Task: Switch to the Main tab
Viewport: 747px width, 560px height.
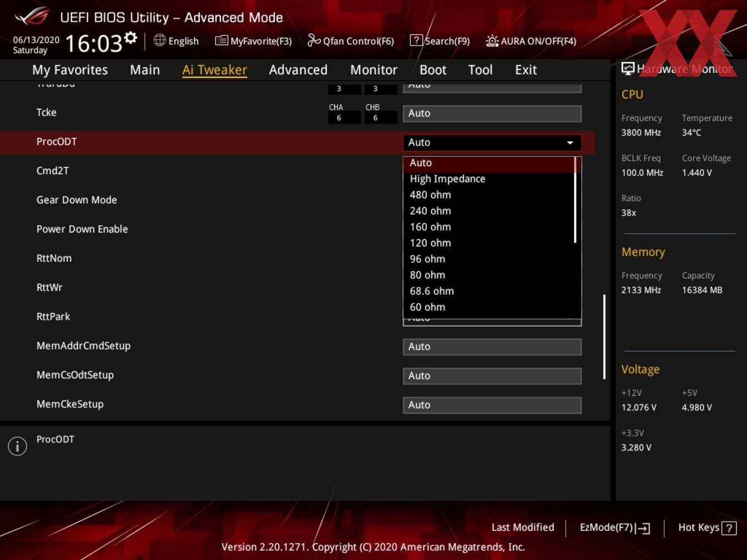Action: 145,70
